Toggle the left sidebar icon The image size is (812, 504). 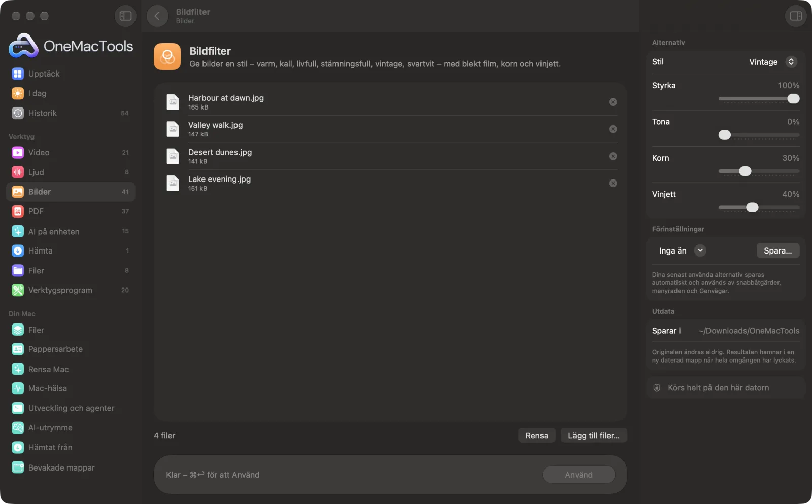click(125, 16)
